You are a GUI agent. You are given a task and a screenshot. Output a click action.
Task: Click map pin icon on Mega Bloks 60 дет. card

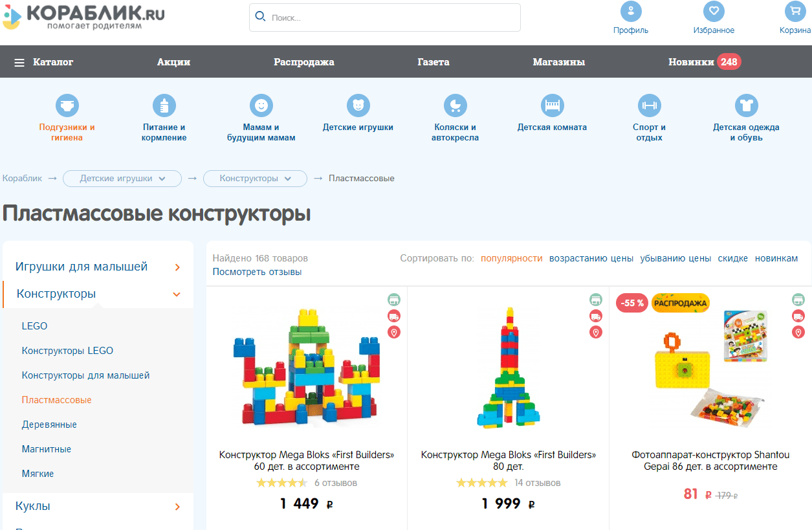394,332
